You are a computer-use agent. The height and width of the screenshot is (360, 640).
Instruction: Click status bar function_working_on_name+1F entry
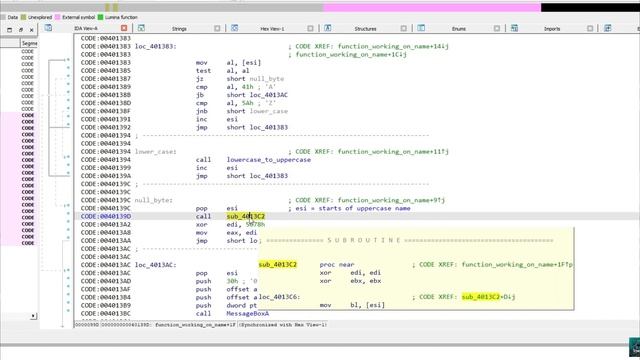pos(195,325)
